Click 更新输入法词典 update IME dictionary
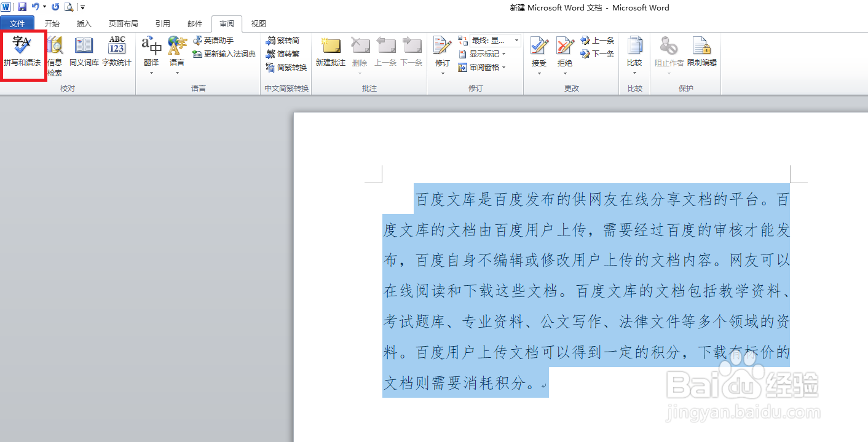Image resolution: width=868 pixels, height=442 pixels. [224, 54]
